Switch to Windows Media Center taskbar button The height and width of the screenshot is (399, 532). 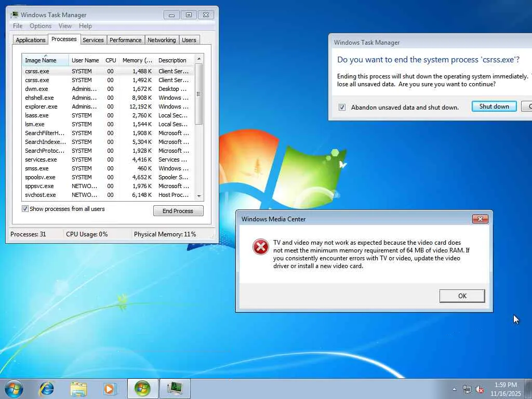pyautogui.click(x=142, y=389)
